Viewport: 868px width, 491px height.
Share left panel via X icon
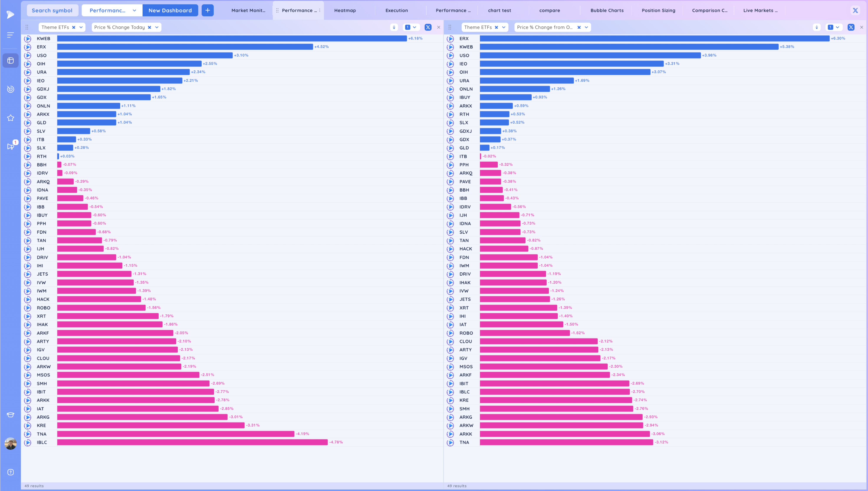pyautogui.click(x=428, y=27)
